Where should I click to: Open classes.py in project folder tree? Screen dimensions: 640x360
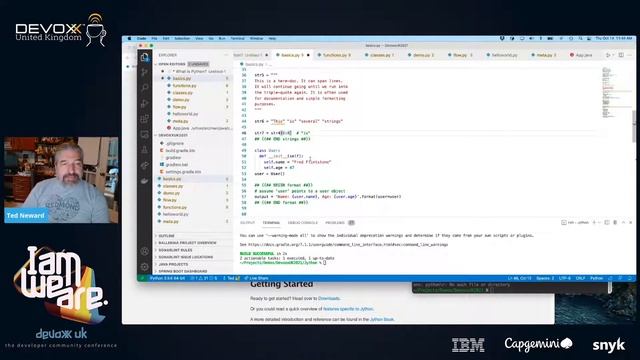(x=173, y=186)
